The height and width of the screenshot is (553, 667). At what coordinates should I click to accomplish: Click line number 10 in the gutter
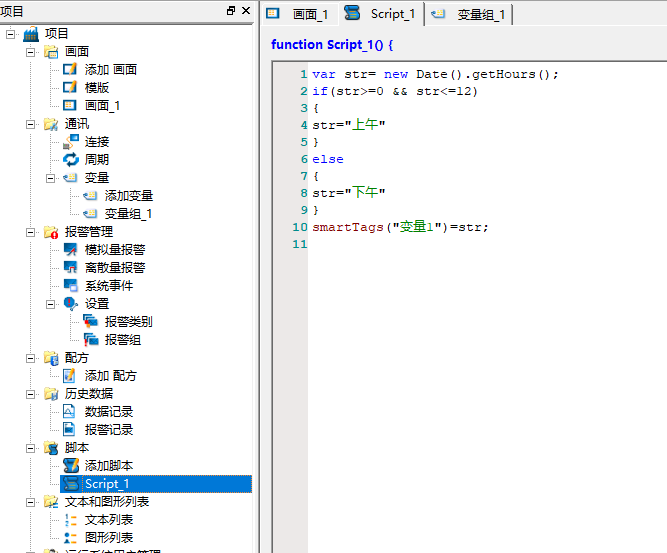click(x=299, y=227)
